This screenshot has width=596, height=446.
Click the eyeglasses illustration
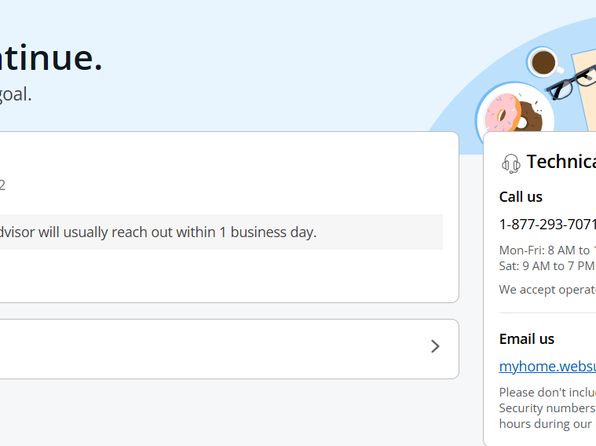click(x=572, y=82)
